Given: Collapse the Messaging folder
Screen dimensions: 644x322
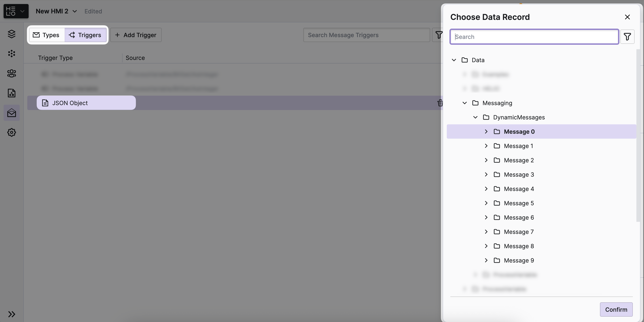Looking at the screenshot, I should pos(464,103).
